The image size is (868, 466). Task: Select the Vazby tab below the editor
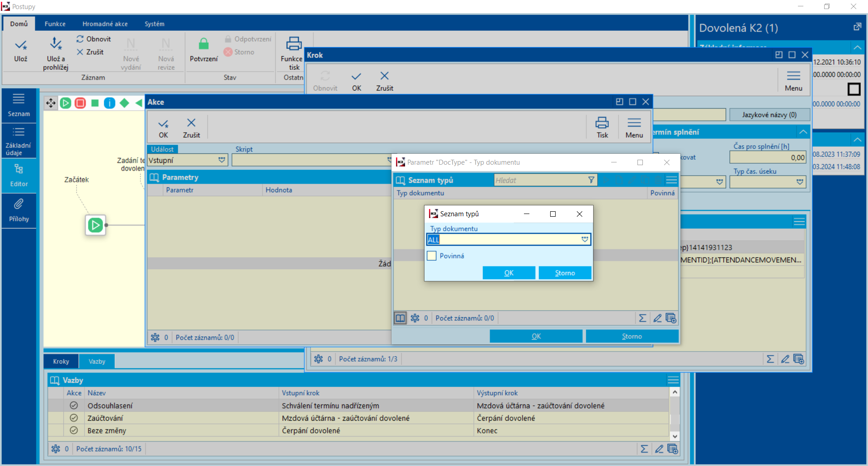(x=97, y=361)
